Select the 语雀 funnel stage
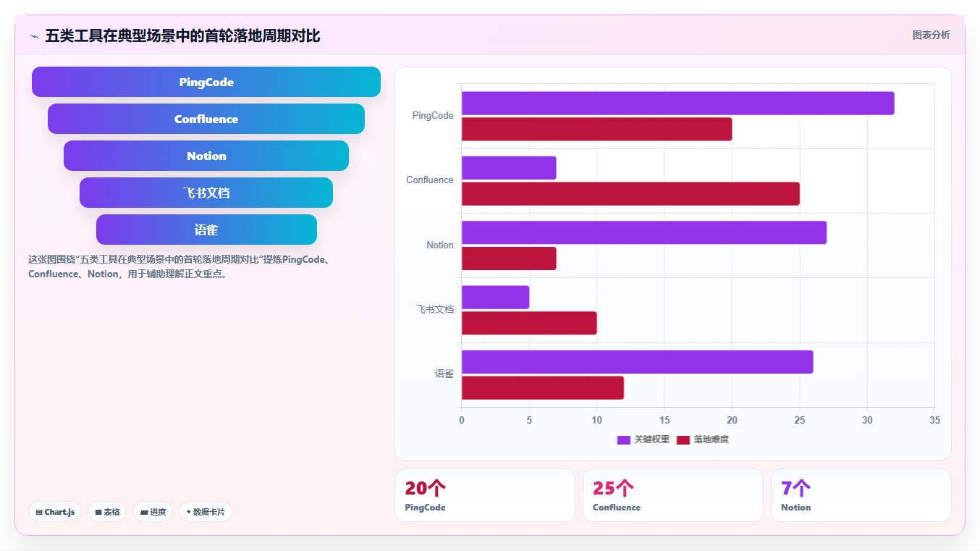The width and height of the screenshot is (980, 551). (206, 230)
